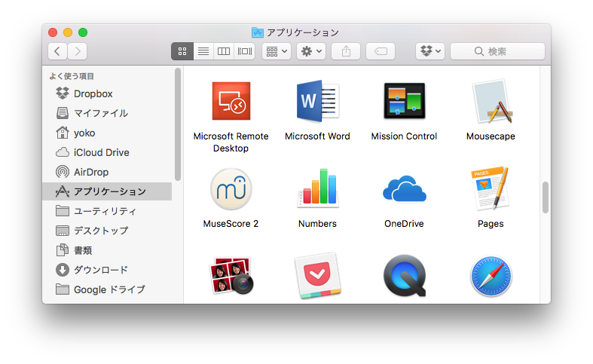Open the Mousecape app icon
This screenshot has width=593, height=364.
coord(491,102)
